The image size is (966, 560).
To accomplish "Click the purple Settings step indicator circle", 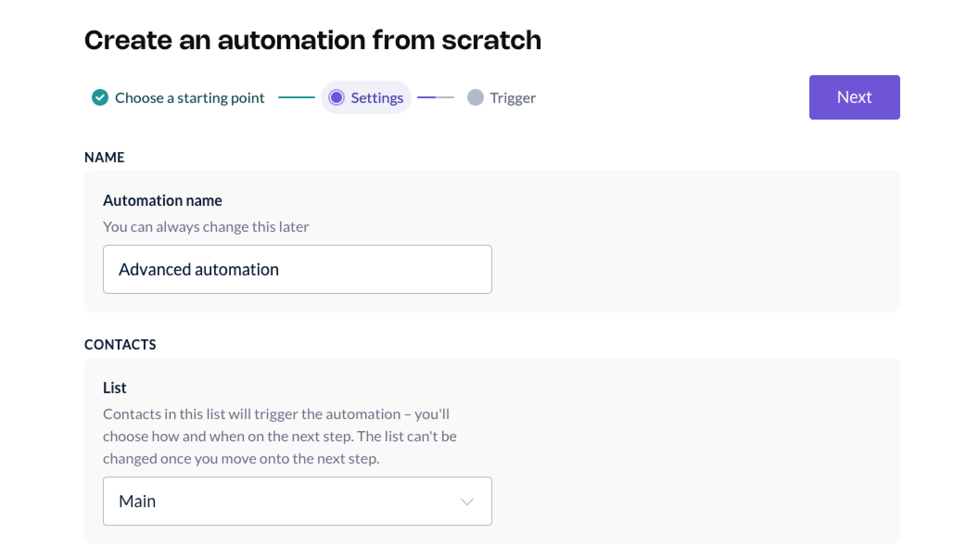I will (x=336, y=98).
